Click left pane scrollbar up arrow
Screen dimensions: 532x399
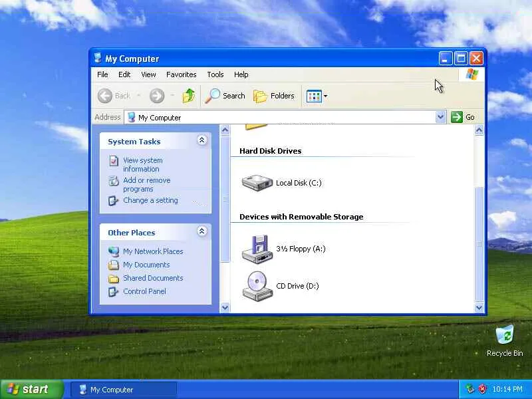point(225,130)
